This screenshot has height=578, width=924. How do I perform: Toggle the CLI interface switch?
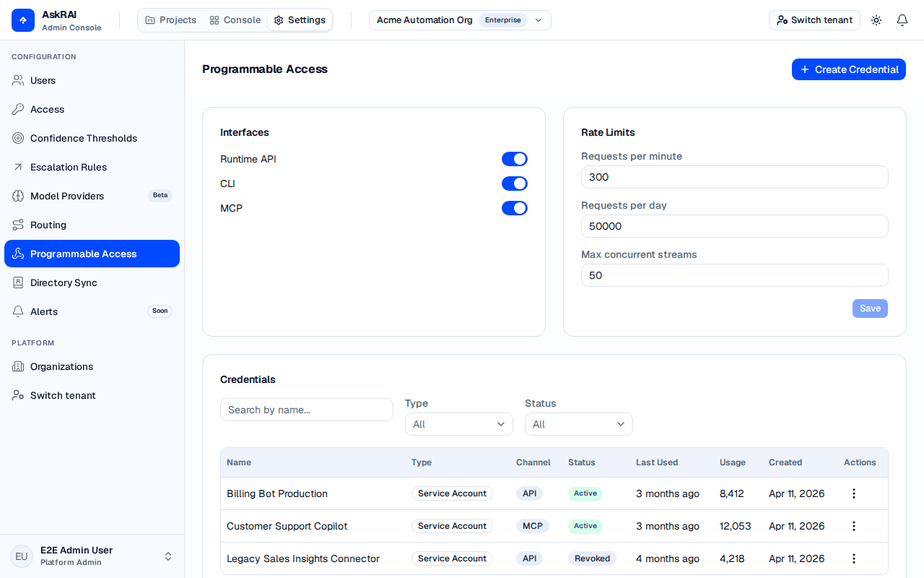(515, 184)
